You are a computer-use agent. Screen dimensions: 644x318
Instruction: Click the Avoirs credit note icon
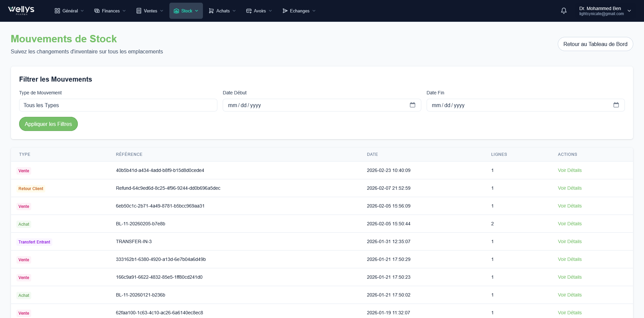click(249, 10)
